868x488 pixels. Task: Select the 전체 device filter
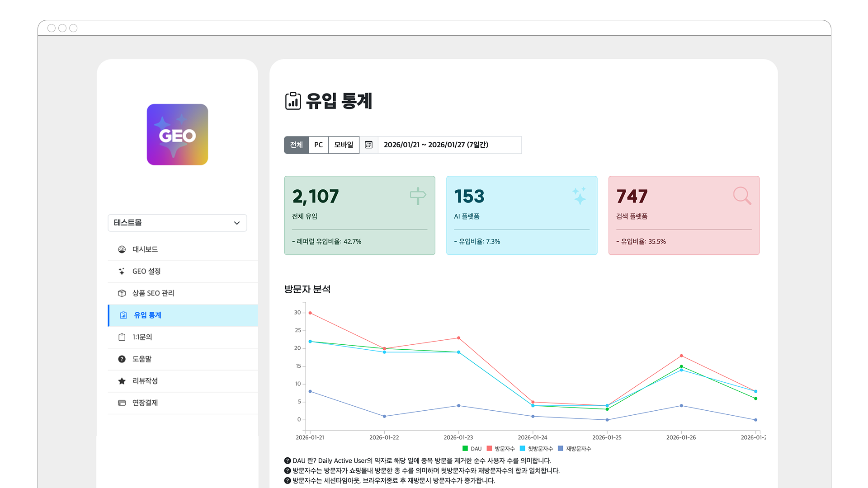point(296,145)
